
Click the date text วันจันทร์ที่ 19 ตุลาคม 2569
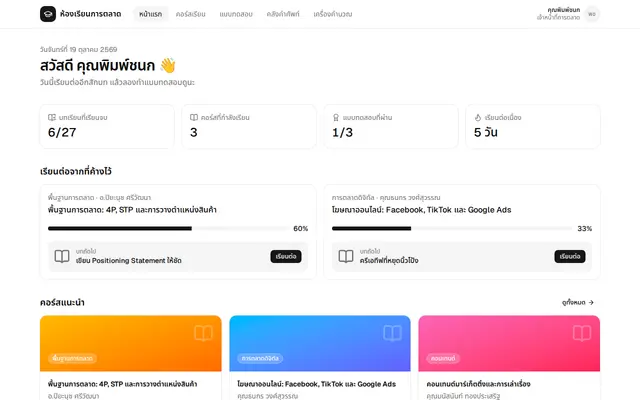click(78, 49)
